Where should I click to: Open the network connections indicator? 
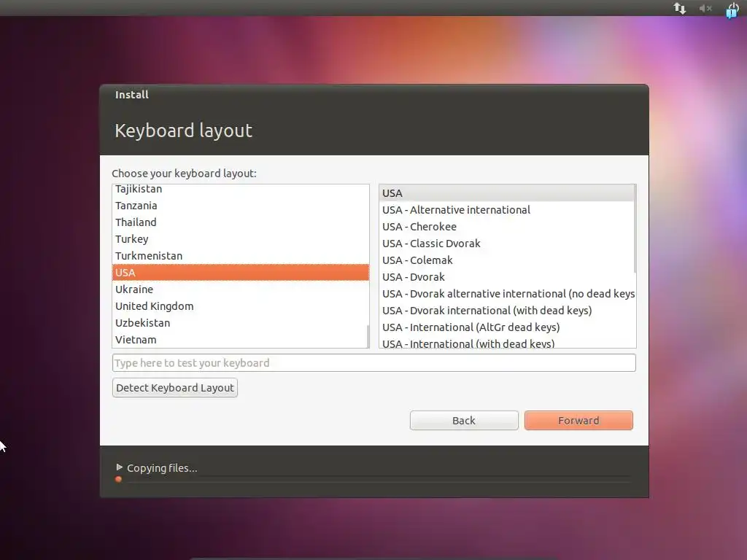pos(679,8)
